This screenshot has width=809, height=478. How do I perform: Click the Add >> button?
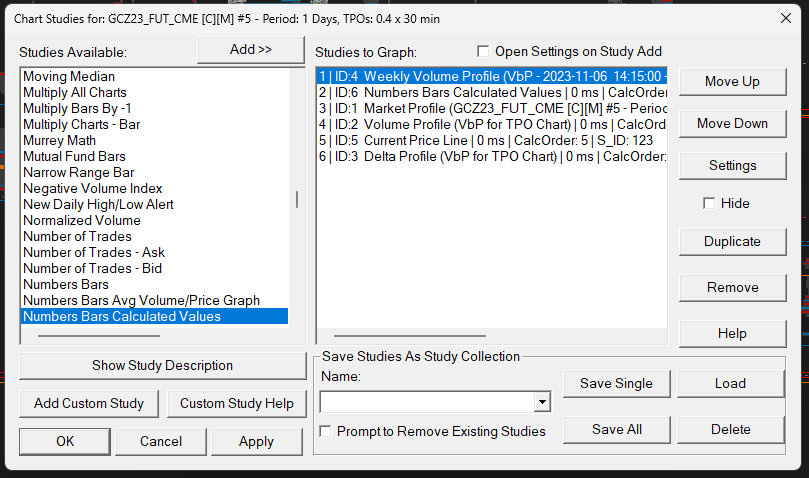point(251,50)
